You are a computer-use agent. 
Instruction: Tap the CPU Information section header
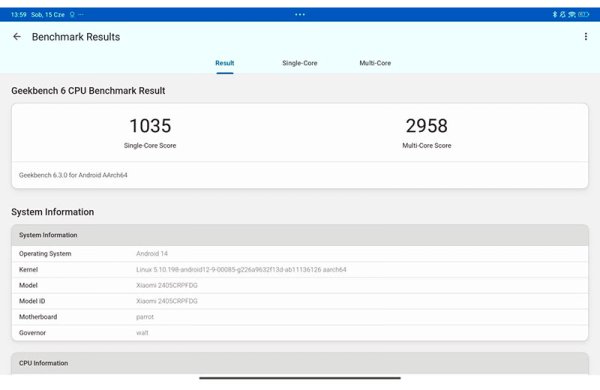click(x=300, y=363)
